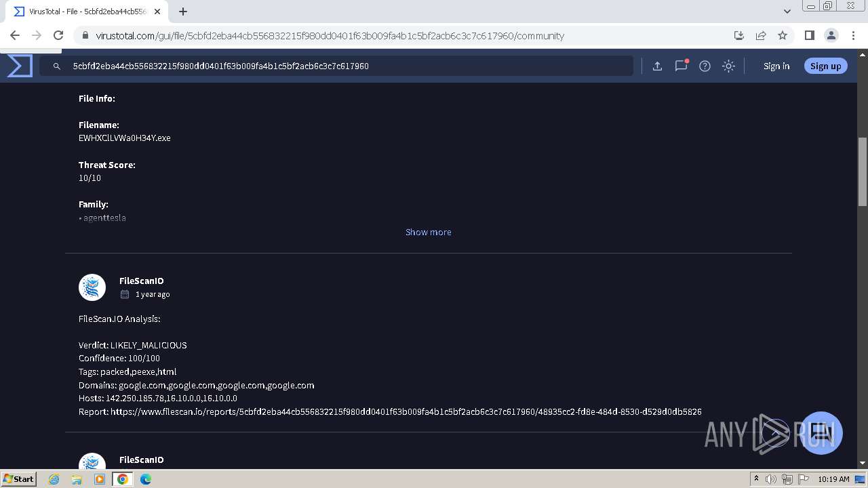The height and width of the screenshot is (488, 868).
Task: Click the Confidence: 100/100 line
Action: (119, 358)
